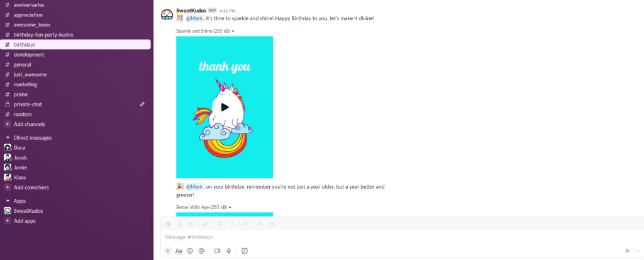Start recording a video clip
644x260 pixels.
(217, 251)
